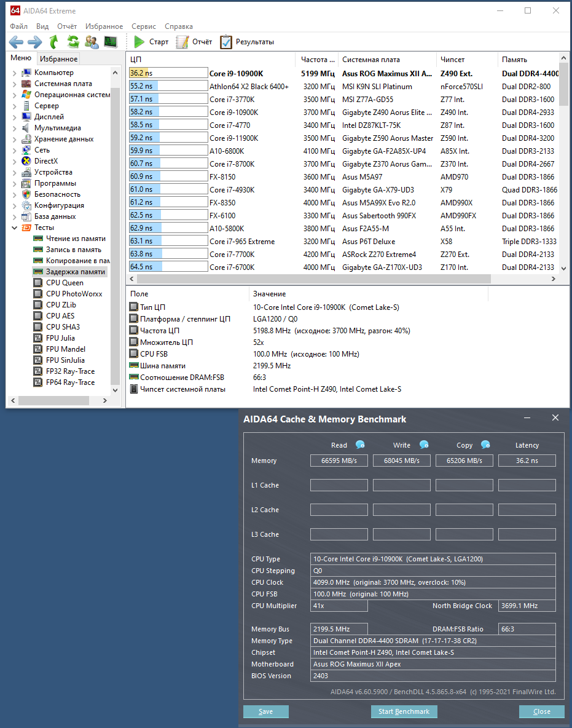Click Save in the benchmark window
572x728 pixels.
pyautogui.click(x=266, y=711)
